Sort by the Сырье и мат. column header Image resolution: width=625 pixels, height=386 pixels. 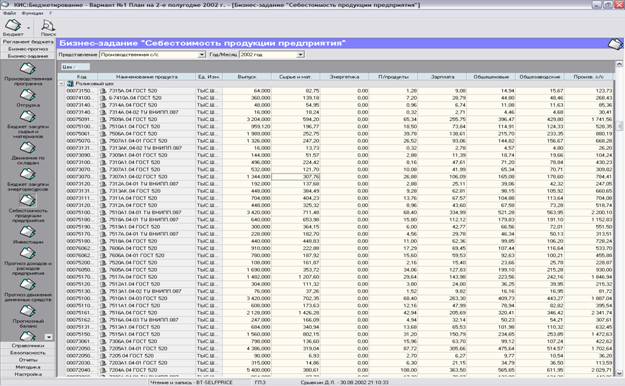tap(295, 77)
